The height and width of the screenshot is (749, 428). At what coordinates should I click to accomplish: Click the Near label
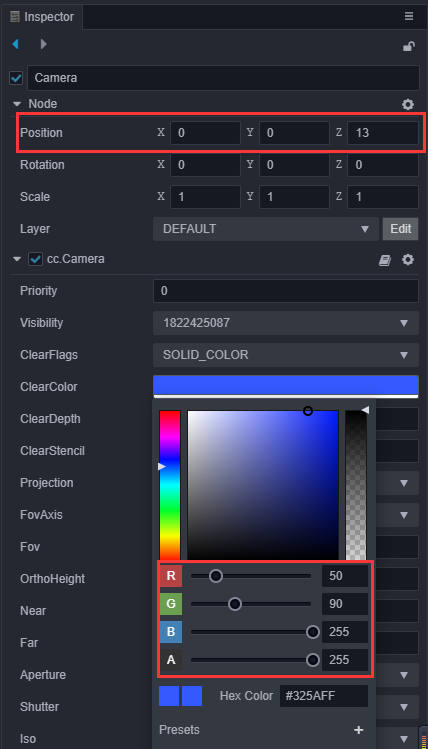[33, 611]
